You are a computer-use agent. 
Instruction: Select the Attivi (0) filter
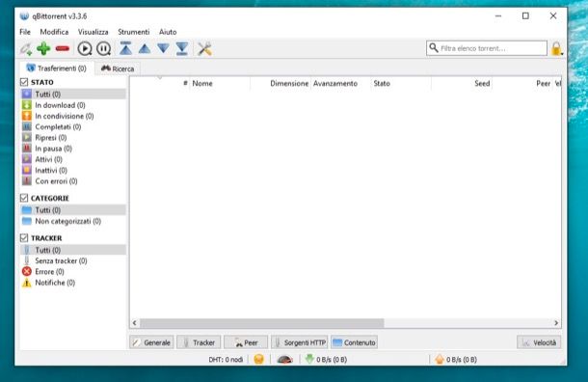(x=73, y=159)
